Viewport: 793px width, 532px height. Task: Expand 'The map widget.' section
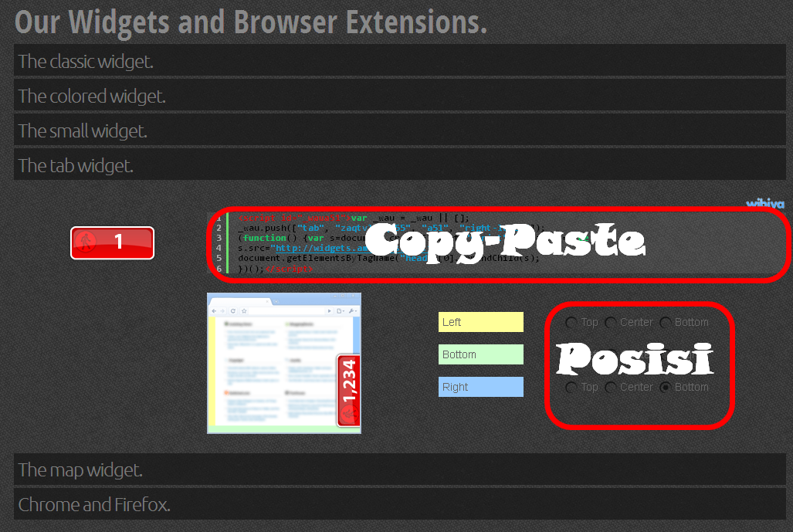click(x=399, y=469)
